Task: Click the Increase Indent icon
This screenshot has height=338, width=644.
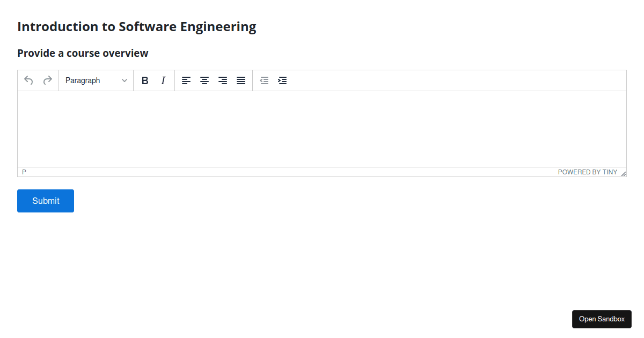Action: 282,80
